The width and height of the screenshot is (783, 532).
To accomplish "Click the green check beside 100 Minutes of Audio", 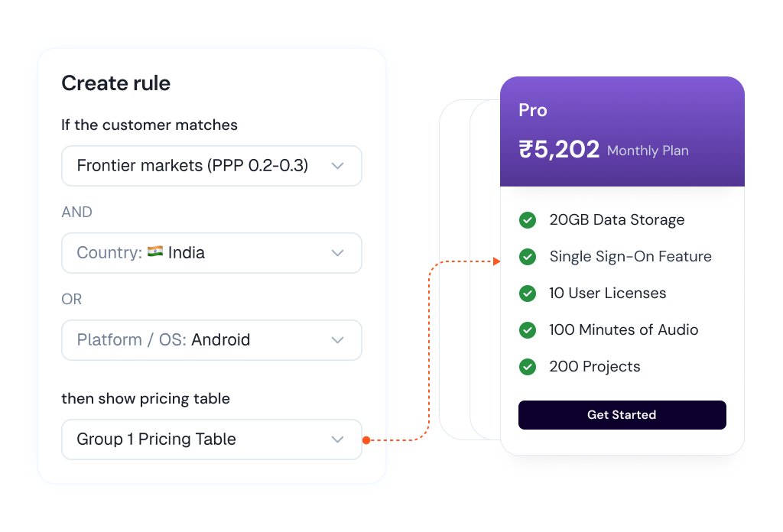I will [528, 330].
